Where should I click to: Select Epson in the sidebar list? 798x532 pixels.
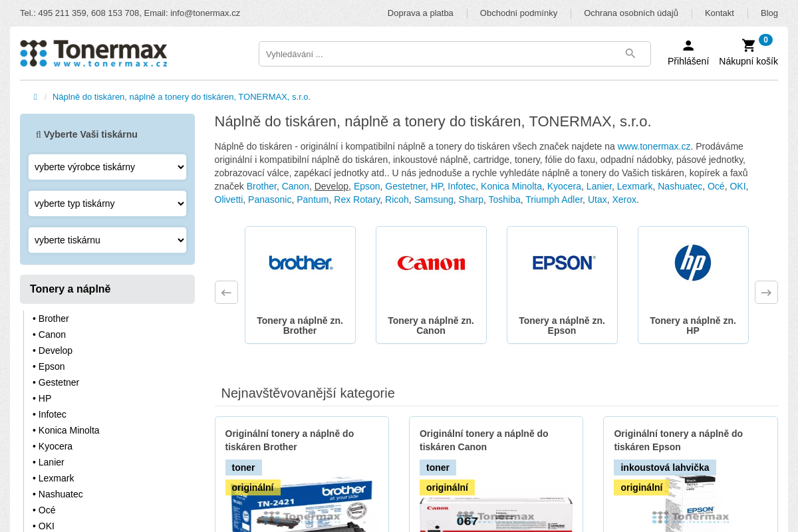coord(51,366)
